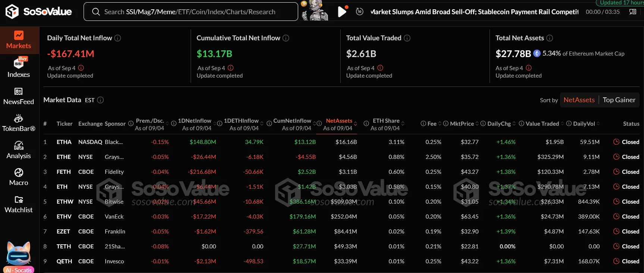Rewind the audio by 10 seconds
The image size is (644, 273).
pyautogui.click(x=359, y=12)
